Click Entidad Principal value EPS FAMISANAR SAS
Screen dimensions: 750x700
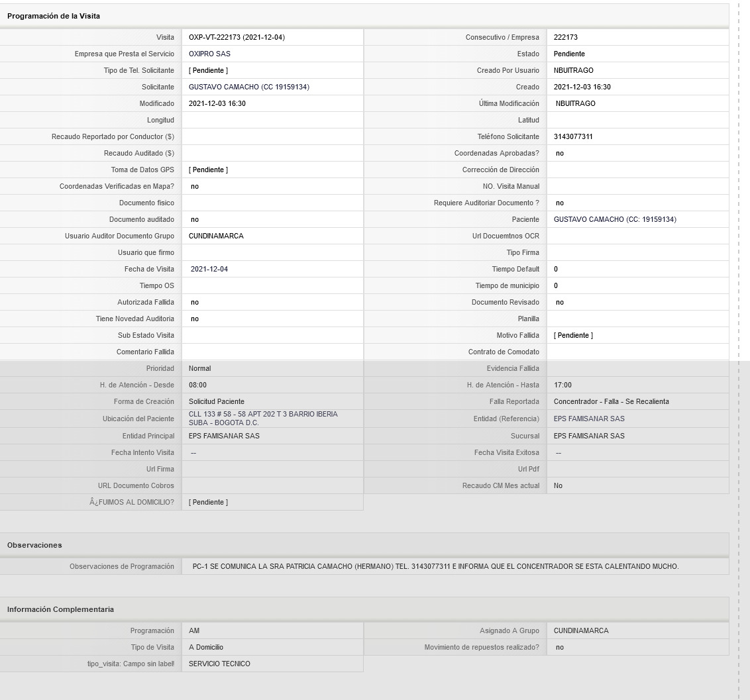(x=224, y=436)
